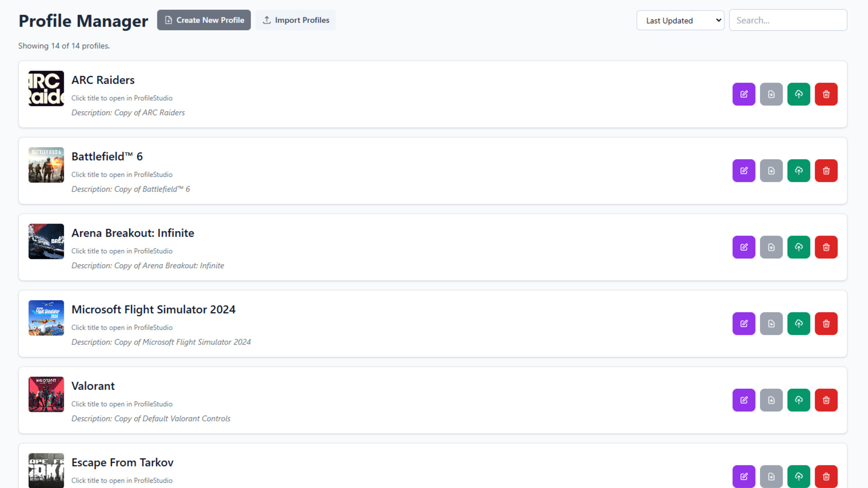
Task: Click the Import Profiles button
Action: point(296,20)
